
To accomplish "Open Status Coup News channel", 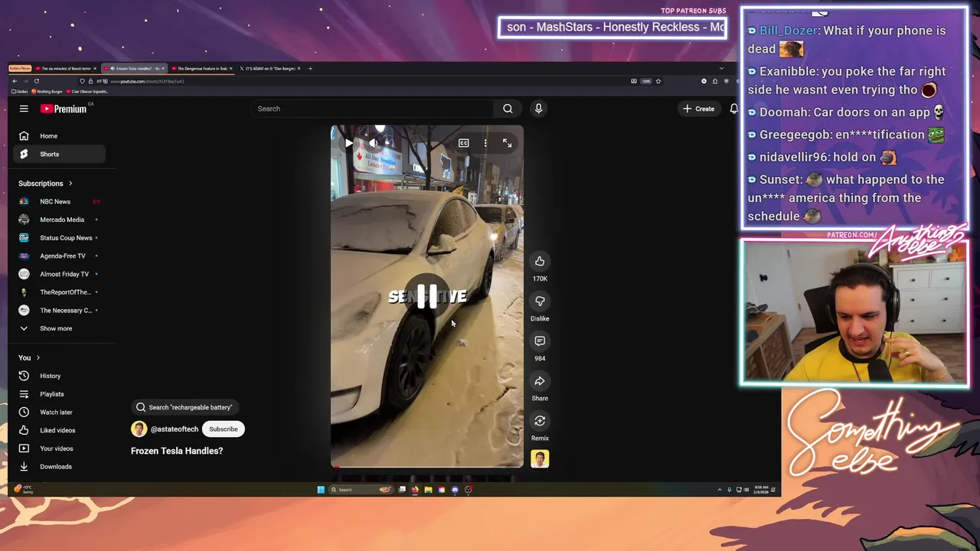I will click(60, 238).
